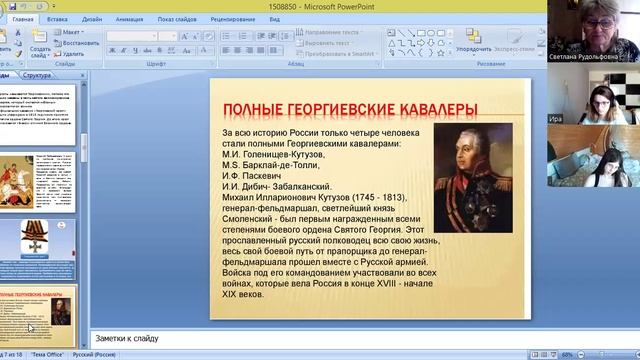Image resolution: width=640 pixels, height=360 pixels.
Task: Click the change case (Aa) icon
Action: coord(187,50)
